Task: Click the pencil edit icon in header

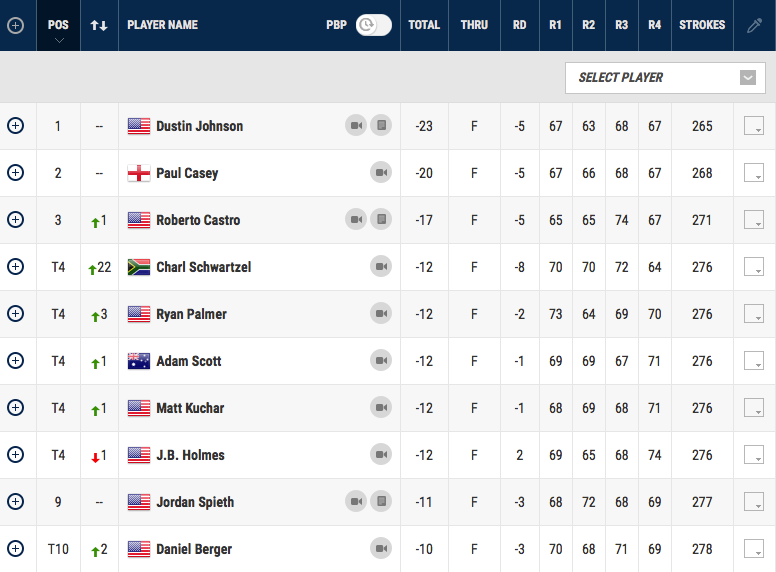Action: (x=754, y=25)
